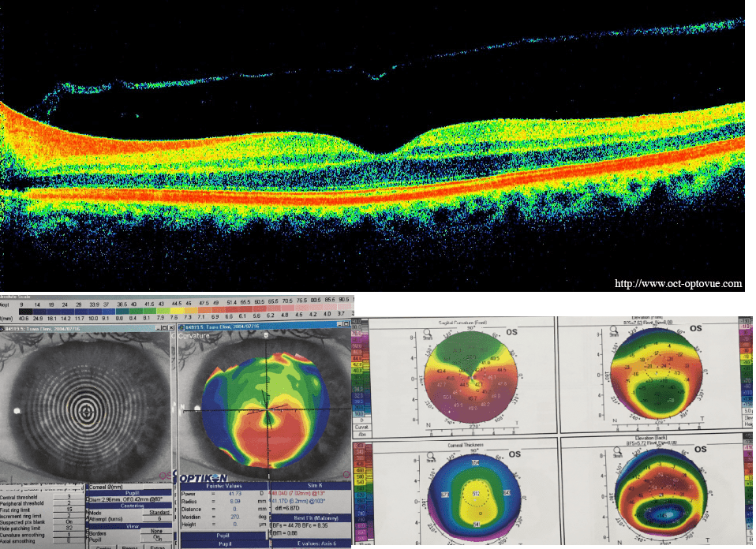The height and width of the screenshot is (549, 756).
Task: Click the Attempt (turns) value 6
Action: [x=157, y=519]
